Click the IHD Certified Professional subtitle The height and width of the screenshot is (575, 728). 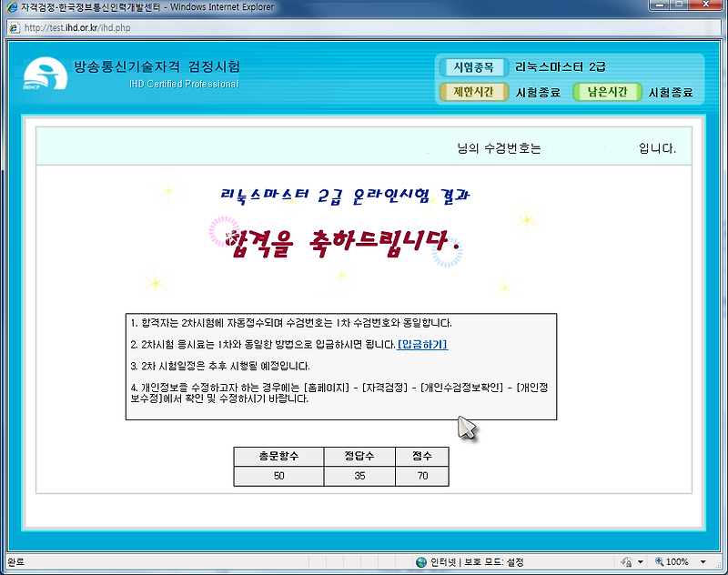pyautogui.click(x=184, y=84)
